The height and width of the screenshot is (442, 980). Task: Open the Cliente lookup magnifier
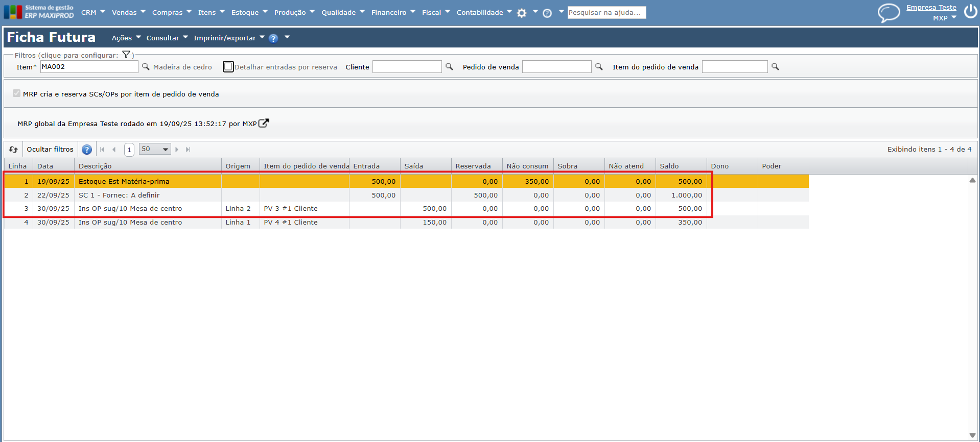449,67
